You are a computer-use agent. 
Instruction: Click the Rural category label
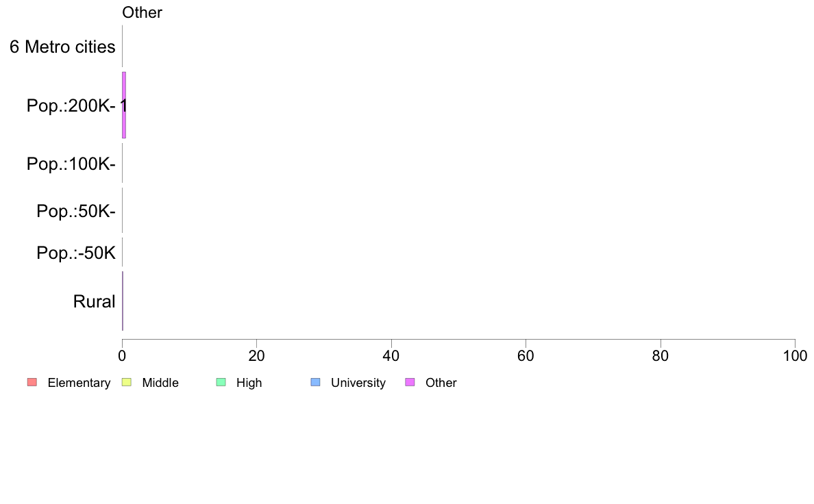(x=94, y=301)
